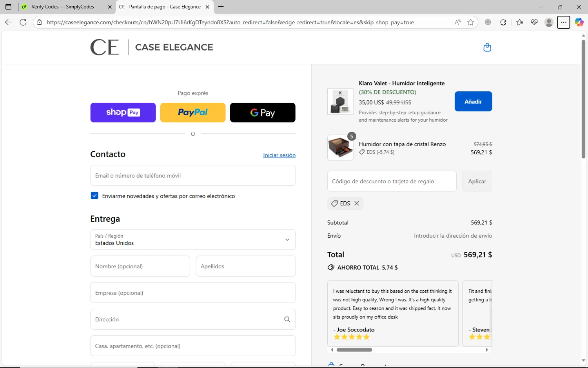Viewport: 588px width, 368px height.
Task: Click the Humidor Renzo product thumbnail
Action: click(340, 148)
